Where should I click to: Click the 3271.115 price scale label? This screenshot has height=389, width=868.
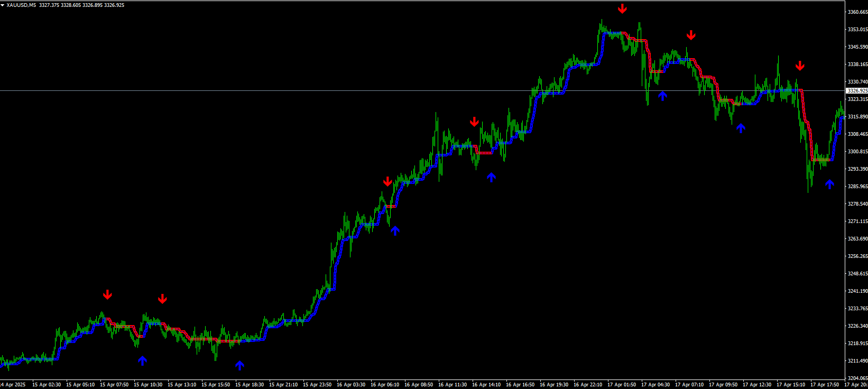pos(857,221)
